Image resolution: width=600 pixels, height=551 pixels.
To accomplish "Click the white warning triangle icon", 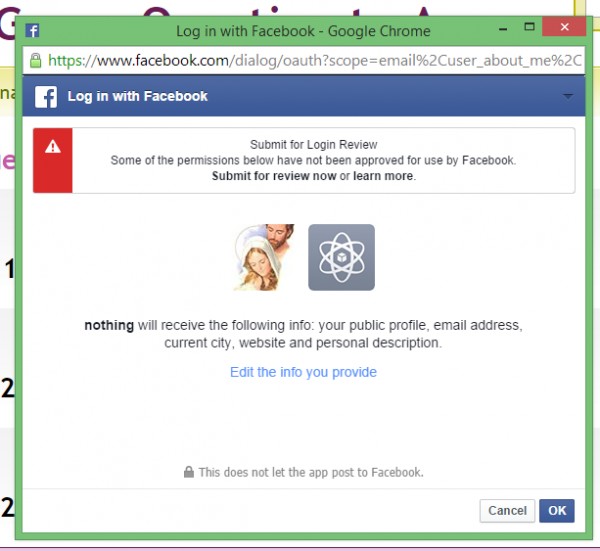I will click(x=53, y=147).
